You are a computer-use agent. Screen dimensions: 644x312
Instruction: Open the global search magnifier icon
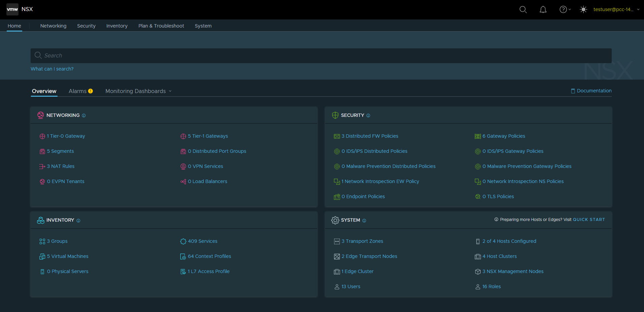pos(523,9)
